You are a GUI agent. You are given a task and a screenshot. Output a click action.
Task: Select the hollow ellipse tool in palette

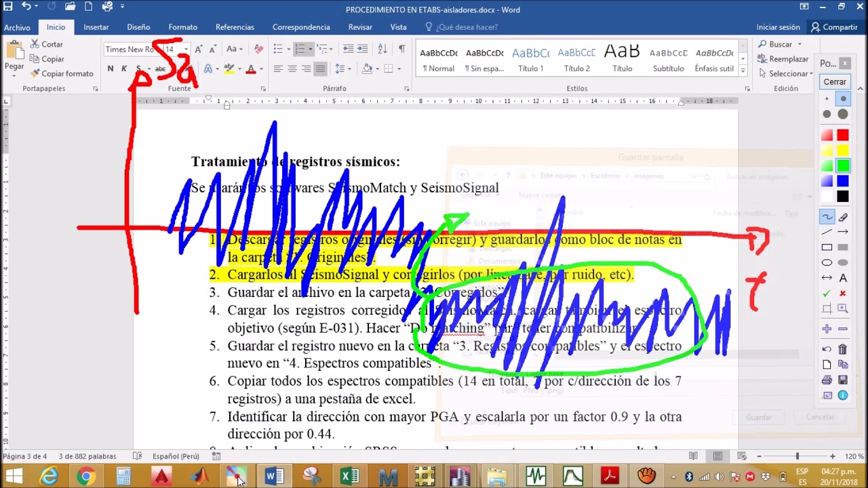click(x=827, y=262)
